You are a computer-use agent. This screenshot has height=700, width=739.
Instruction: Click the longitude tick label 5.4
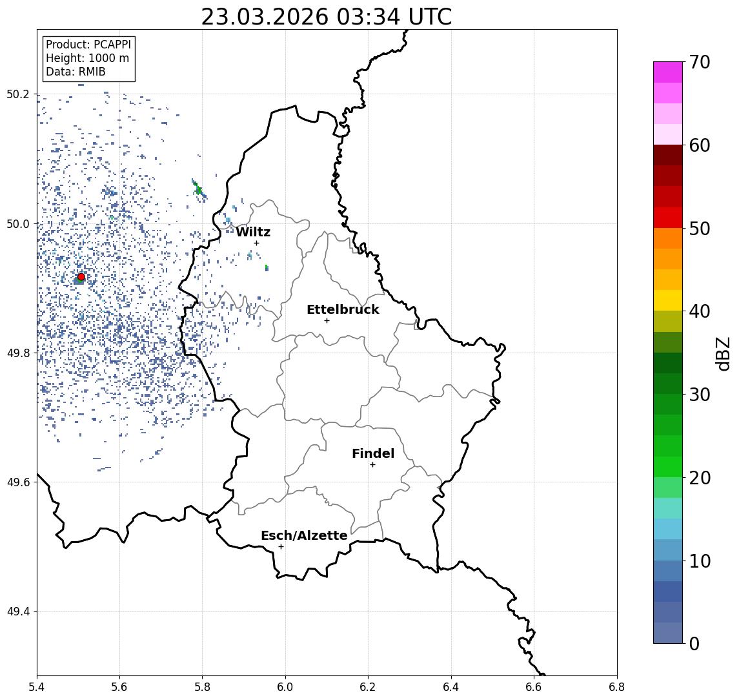point(37,687)
